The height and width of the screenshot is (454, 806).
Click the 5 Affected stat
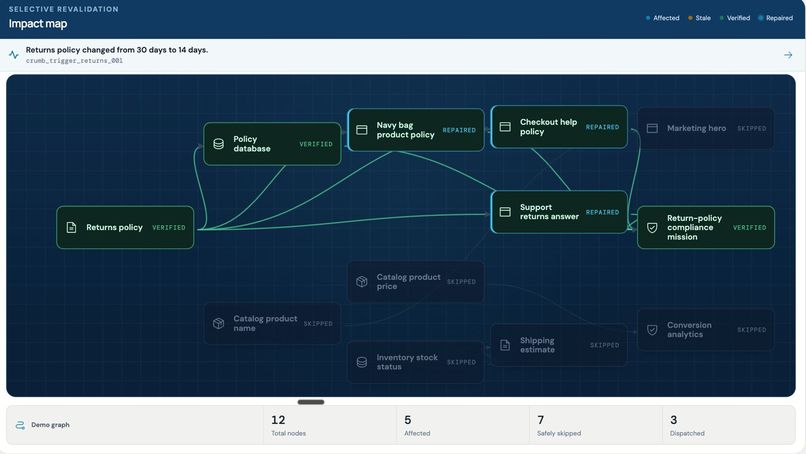tap(463, 425)
